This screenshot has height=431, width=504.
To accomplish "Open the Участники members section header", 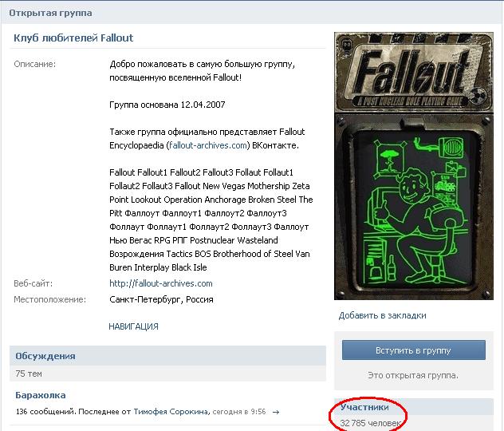I will (364, 407).
